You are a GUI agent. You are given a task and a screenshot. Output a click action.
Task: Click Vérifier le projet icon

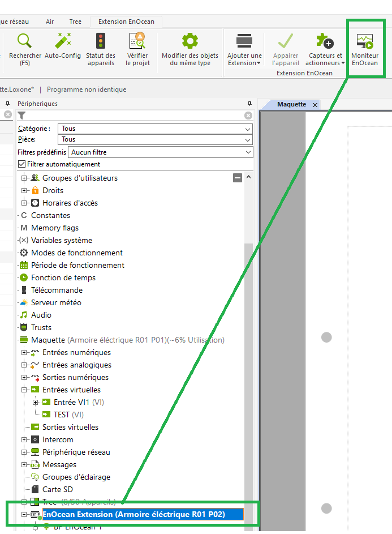pyautogui.click(x=137, y=41)
